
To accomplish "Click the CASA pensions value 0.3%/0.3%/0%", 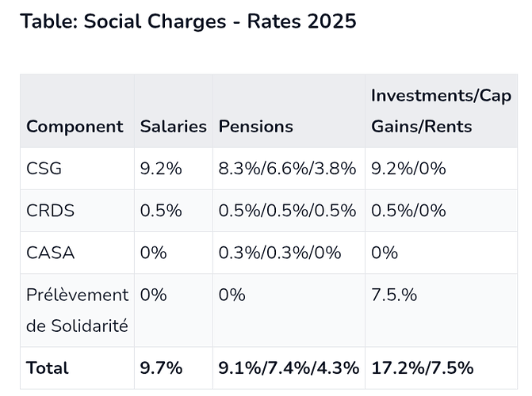I will (279, 253).
